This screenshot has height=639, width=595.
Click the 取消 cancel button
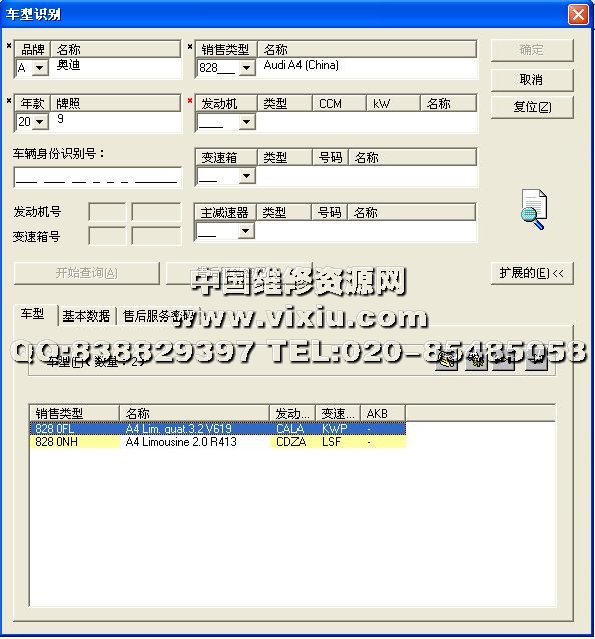(x=532, y=80)
